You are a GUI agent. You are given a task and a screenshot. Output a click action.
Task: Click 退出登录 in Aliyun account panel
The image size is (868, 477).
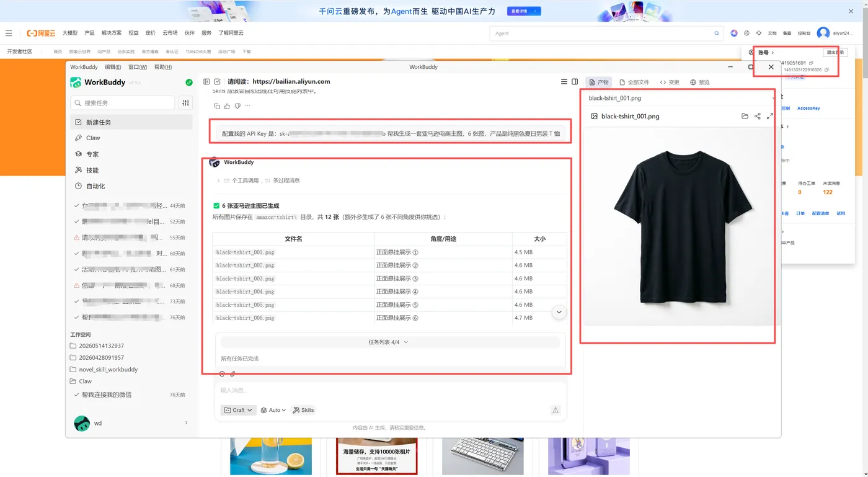coord(835,53)
